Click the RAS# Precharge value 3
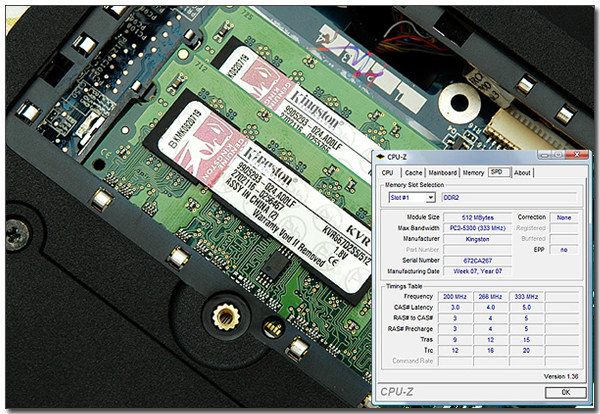 [455, 329]
